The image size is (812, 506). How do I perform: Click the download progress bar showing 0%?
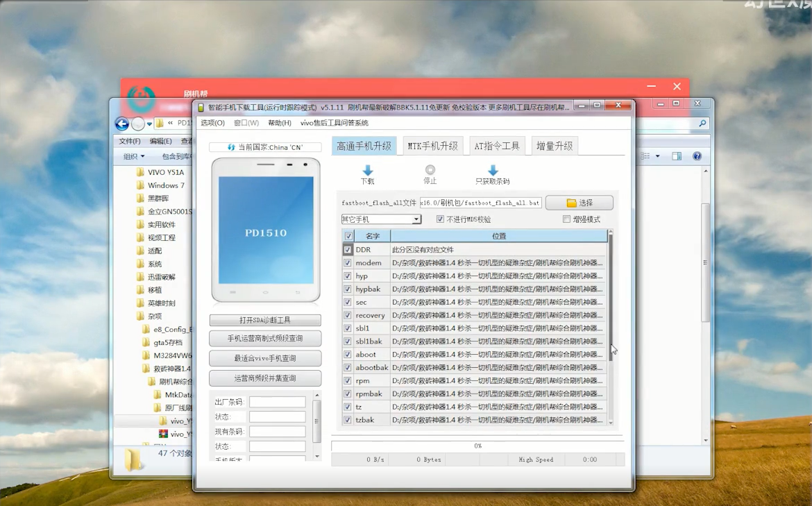(x=477, y=446)
